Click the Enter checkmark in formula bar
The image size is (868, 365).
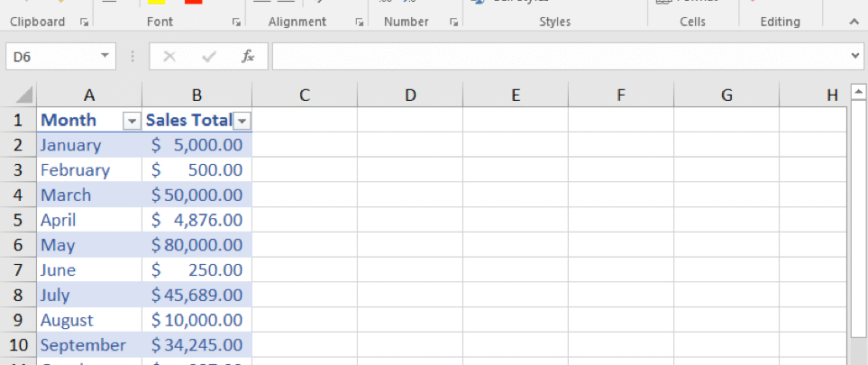click(x=209, y=56)
